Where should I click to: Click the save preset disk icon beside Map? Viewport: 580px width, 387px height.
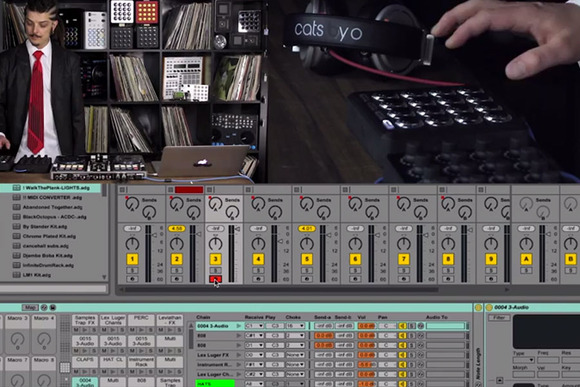coord(53,307)
